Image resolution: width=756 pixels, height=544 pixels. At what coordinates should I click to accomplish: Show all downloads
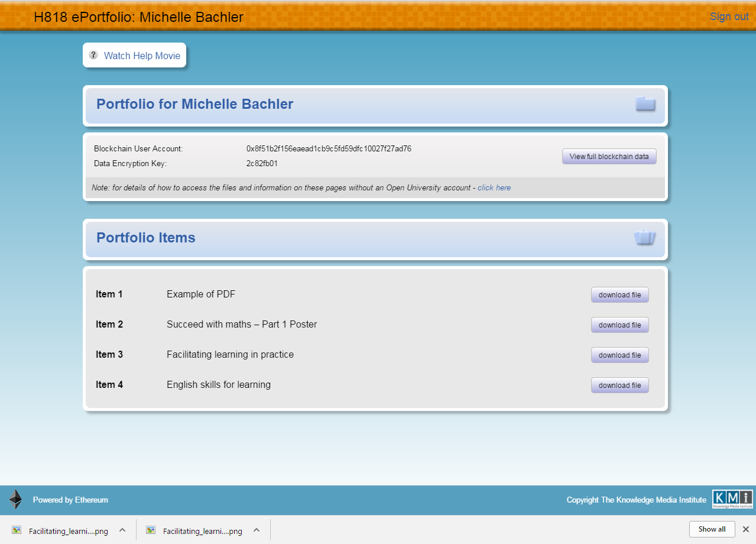[712, 529]
